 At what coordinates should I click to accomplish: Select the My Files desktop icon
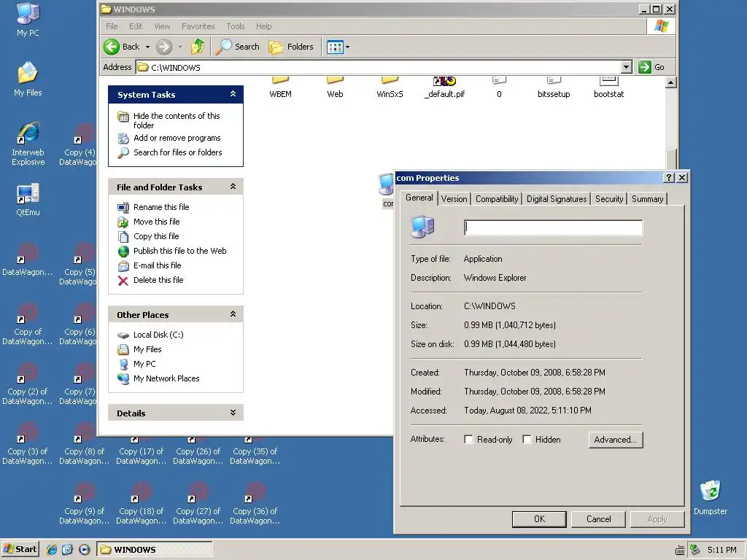28,79
